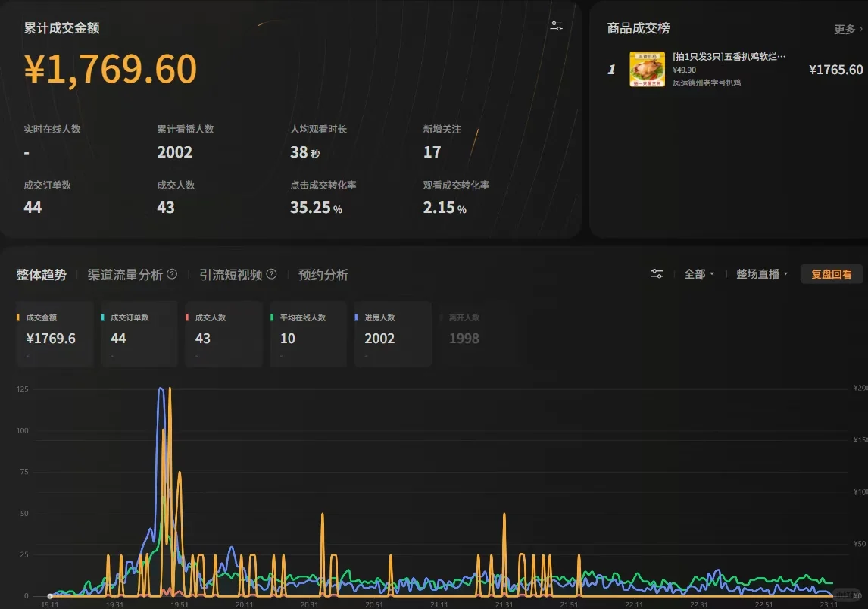The width and height of the screenshot is (868, 609).
Task: Switch to the 预约分析 tab
Action: [323, 275]
